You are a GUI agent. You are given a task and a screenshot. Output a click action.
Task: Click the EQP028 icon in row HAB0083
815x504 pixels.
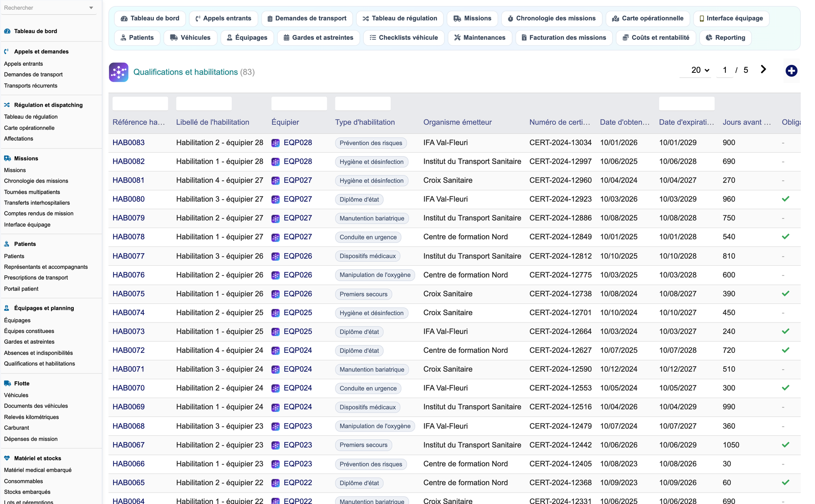coord(276,143)
